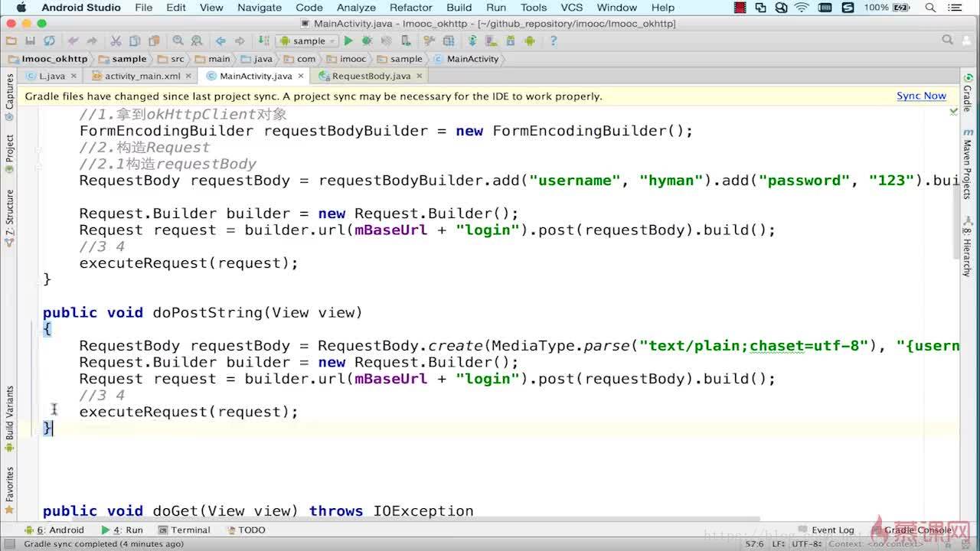Close the MainActivity.java tab
Screen dimensions: 980x551
[301, 76]
